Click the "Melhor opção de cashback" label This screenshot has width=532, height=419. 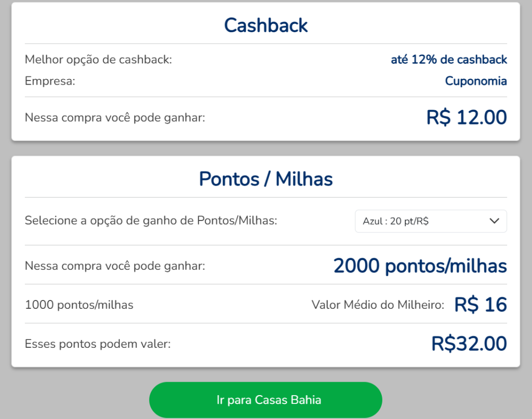(x=98, y=60)
